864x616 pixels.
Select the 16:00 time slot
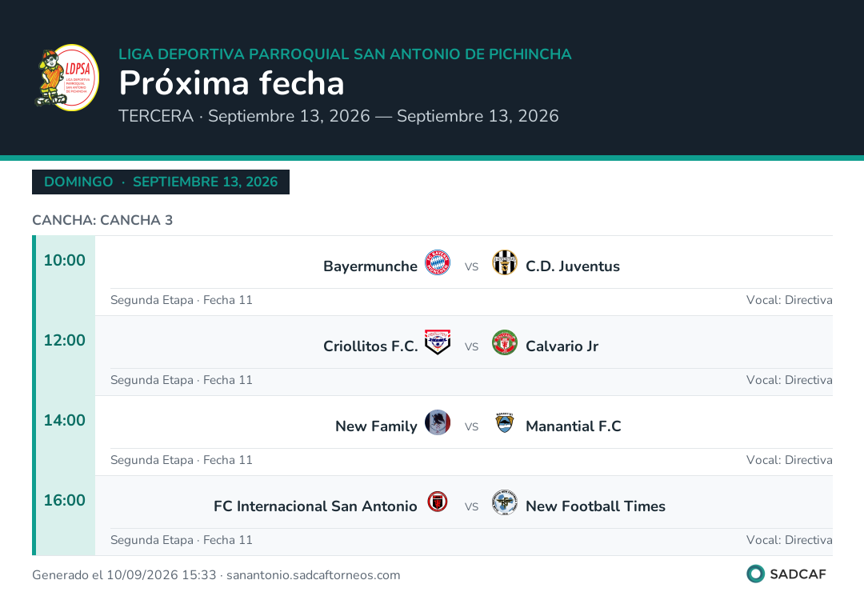point(65,500)
